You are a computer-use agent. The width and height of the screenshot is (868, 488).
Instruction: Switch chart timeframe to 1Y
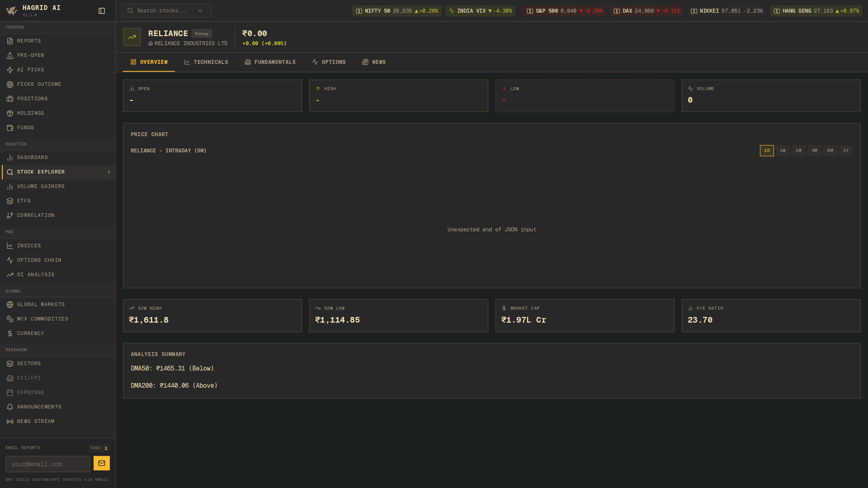pos(846,151)
